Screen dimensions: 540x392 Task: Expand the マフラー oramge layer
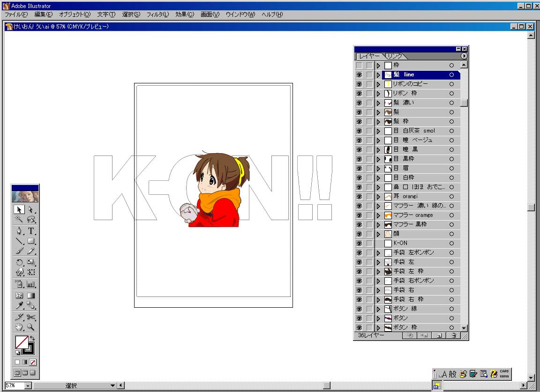coord(378,215)
